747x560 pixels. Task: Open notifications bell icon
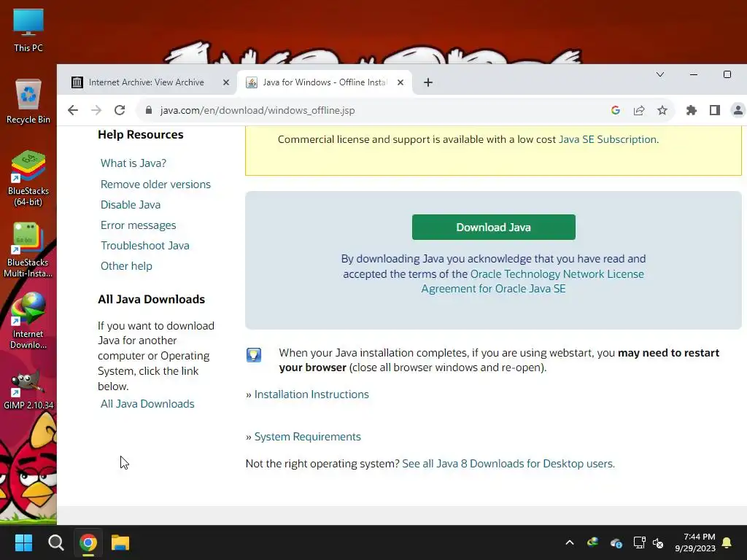pos(727,542)
